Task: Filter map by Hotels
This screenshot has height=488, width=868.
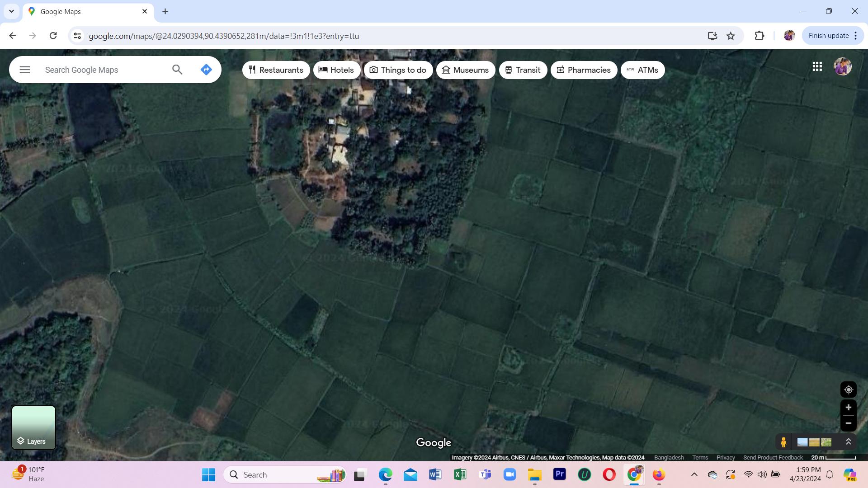Action: click(336, 70)
